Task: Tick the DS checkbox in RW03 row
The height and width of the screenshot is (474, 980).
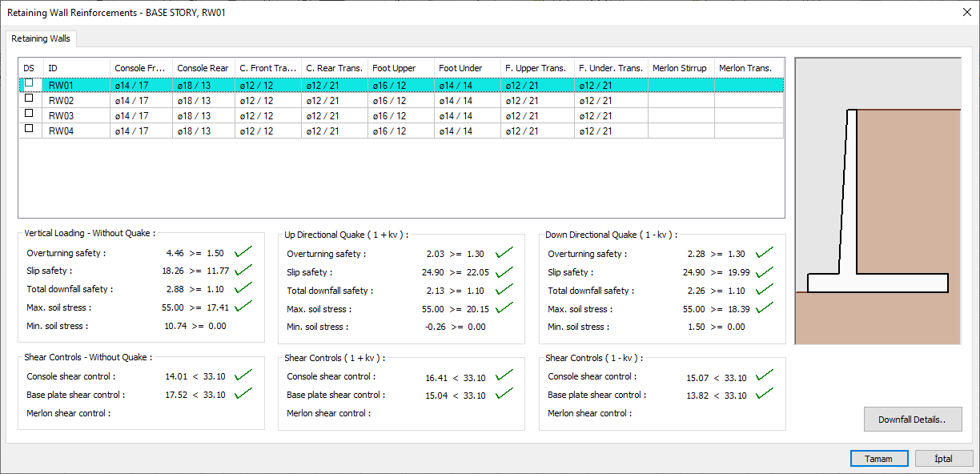Action: coord(29,114)
